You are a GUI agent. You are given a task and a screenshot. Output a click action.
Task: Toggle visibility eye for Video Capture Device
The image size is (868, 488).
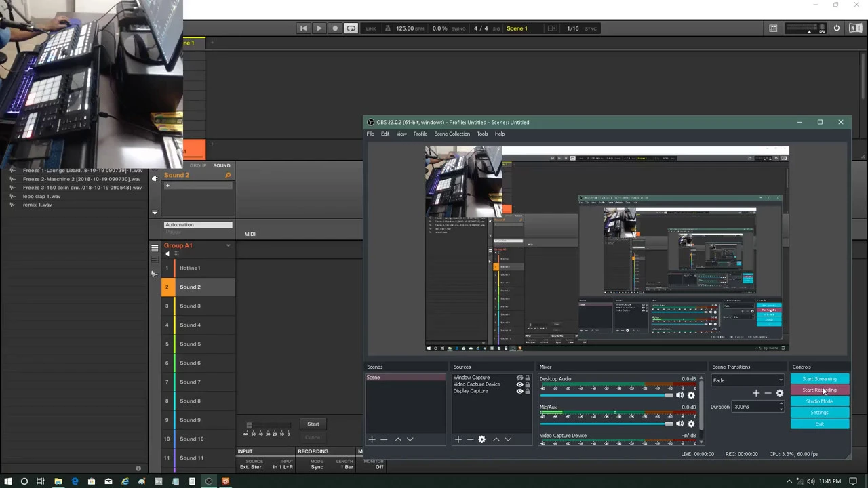coord(519,385)
